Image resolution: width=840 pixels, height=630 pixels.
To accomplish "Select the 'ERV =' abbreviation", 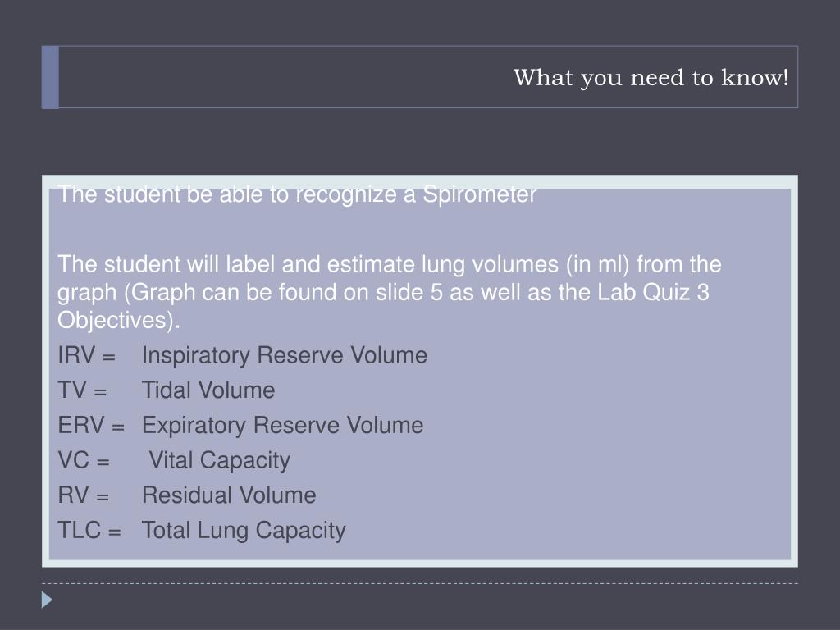I will pyautogui.click(x=91, y=426).
